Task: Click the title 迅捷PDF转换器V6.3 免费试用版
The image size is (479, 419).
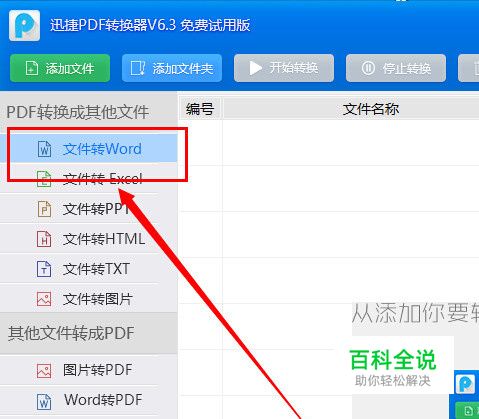Action: tap(150, 25)
